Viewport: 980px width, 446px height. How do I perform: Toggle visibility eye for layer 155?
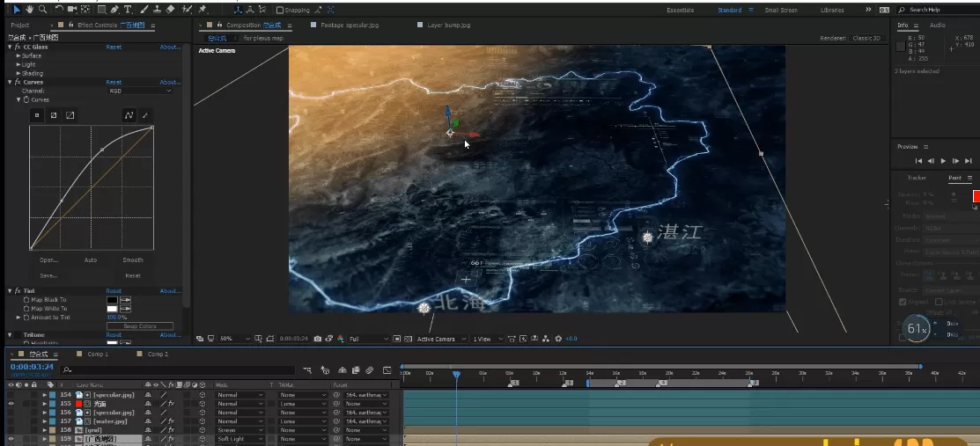pyautogui.click(x=11, y=404)
